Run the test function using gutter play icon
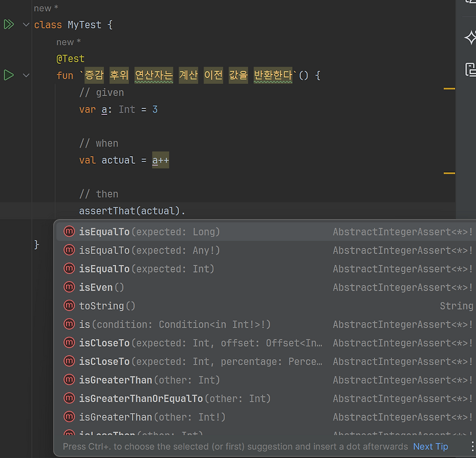Image resolution: width=476 pixels, height=458 pixels. (8, 75)
